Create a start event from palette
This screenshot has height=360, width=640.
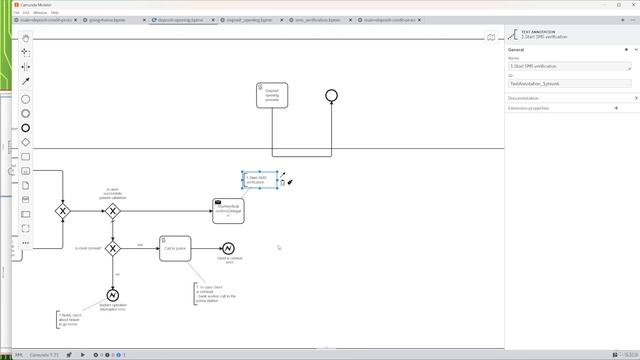pyautogui.click(x=25, y=99)
